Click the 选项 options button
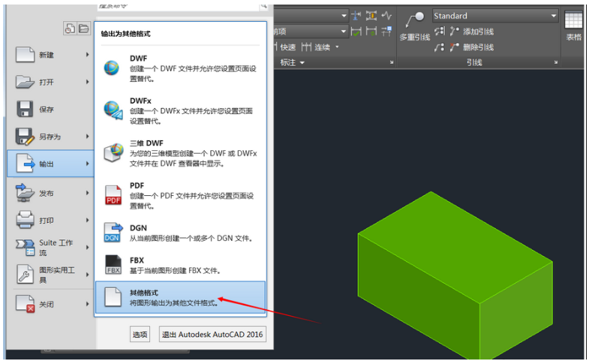592x364 pixels. coord(140,334)
